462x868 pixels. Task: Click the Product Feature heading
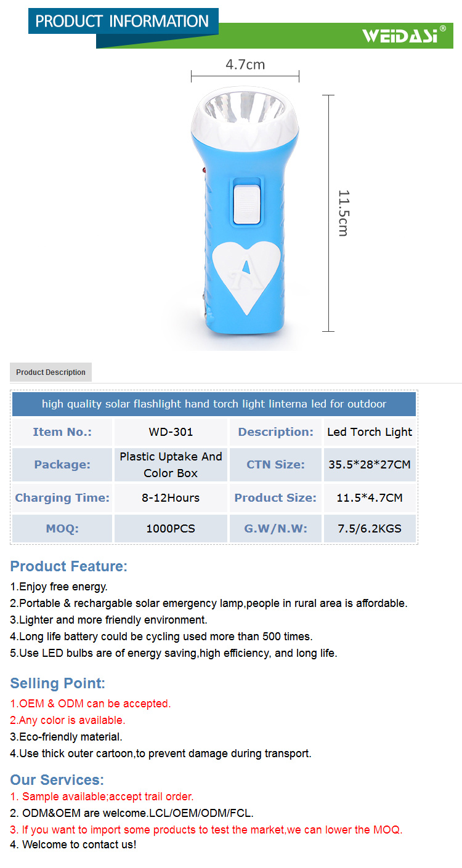click(x=69, y=566)
